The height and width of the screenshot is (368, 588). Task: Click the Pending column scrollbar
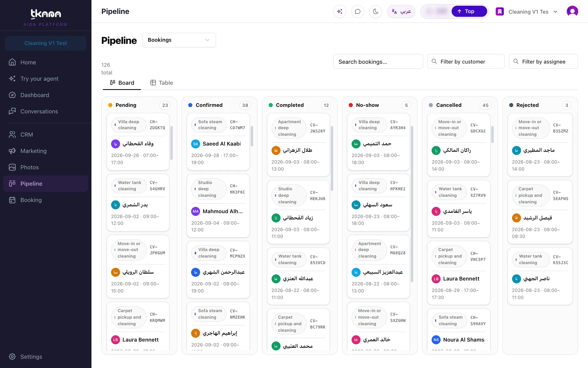171,143
